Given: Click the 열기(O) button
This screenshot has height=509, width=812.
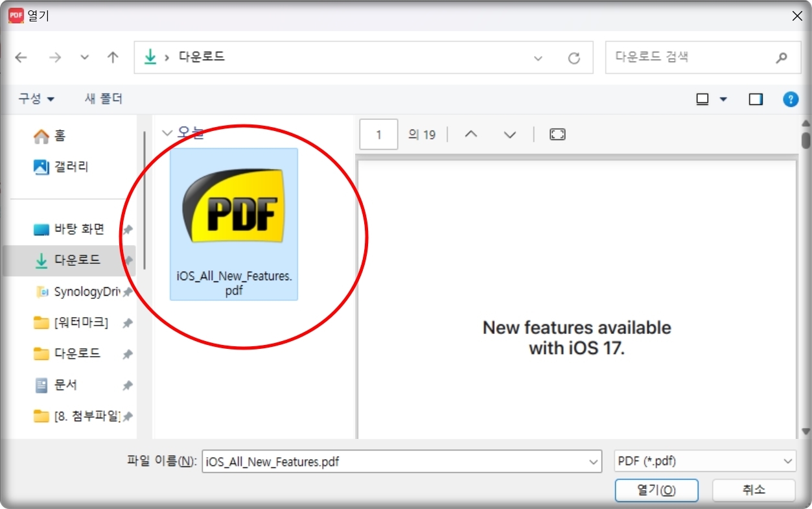Looking at the screenshot, I should tap(656, 490).
